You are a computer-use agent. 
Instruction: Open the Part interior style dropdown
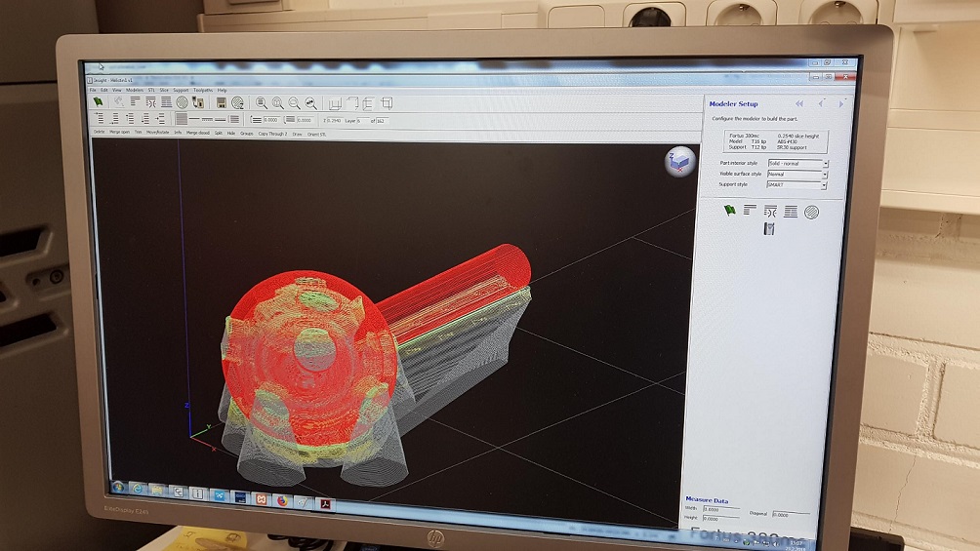point(798,164)
